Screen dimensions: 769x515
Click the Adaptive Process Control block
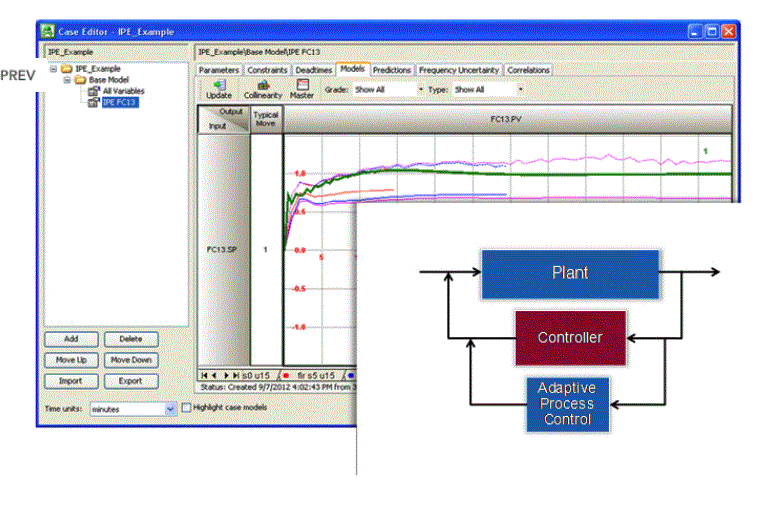[x=567, y=404]
